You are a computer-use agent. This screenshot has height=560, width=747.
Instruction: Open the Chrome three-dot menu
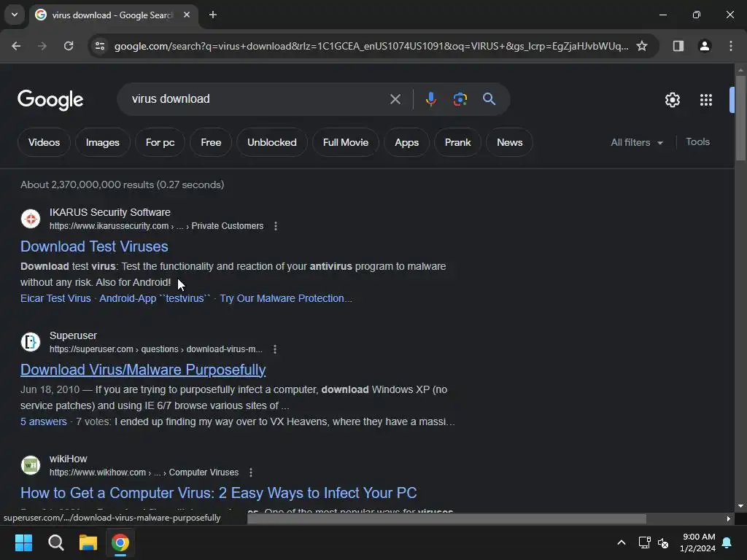(x=731, y=46)
